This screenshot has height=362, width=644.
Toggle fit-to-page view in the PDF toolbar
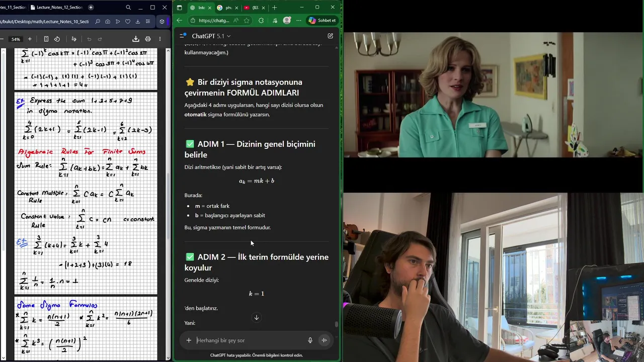(46, 39)
